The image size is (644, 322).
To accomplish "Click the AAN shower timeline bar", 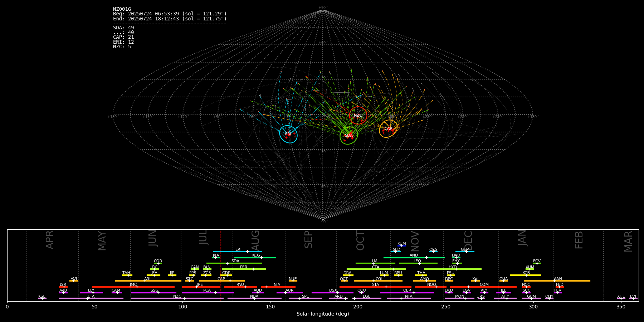I will 557,281.
